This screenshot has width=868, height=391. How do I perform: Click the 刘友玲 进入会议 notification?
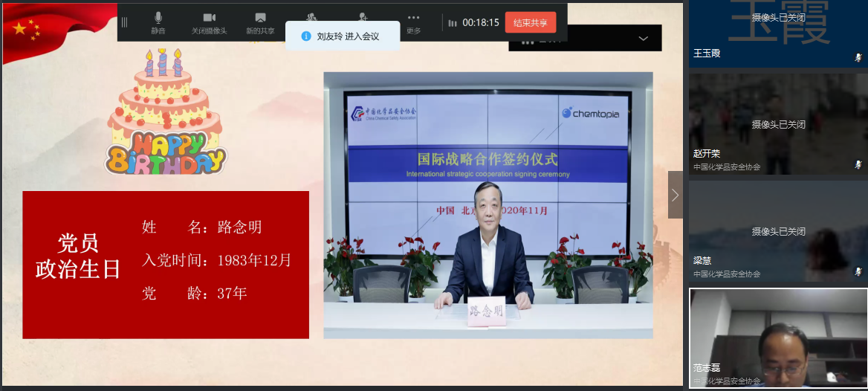347,36
